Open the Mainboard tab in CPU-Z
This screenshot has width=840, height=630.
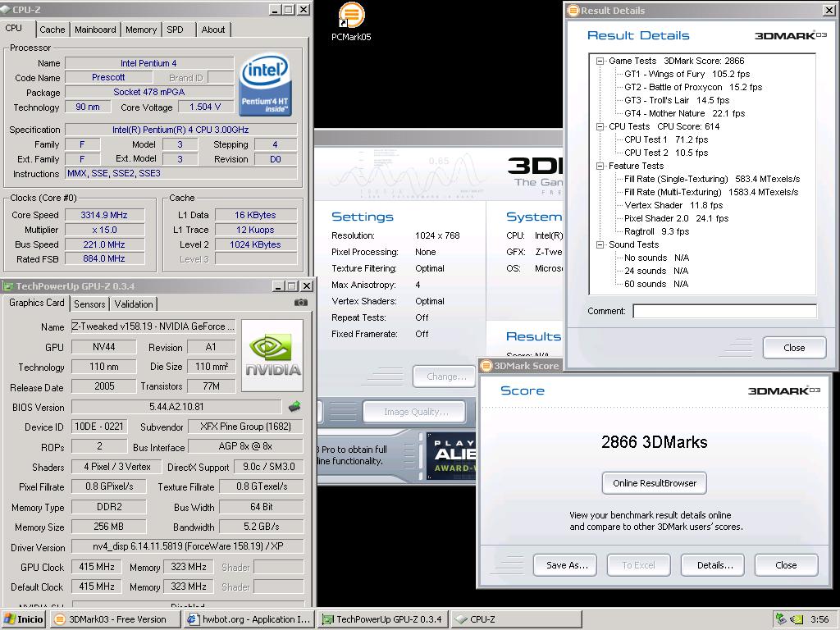point(95,30)
